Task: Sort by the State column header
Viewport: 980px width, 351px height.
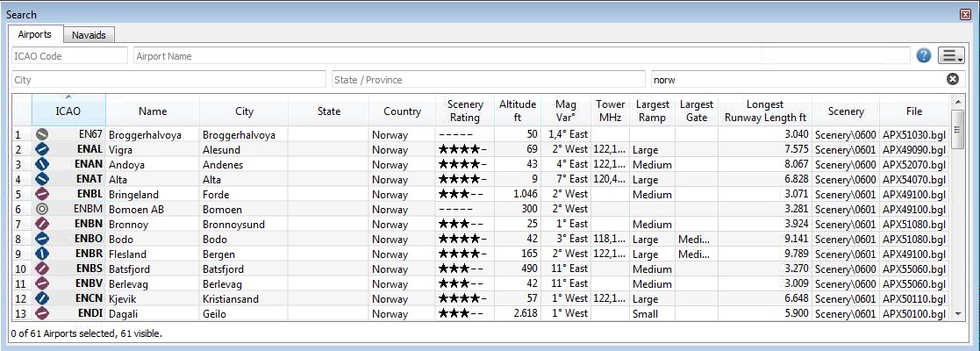Action: tap(329, 111)
